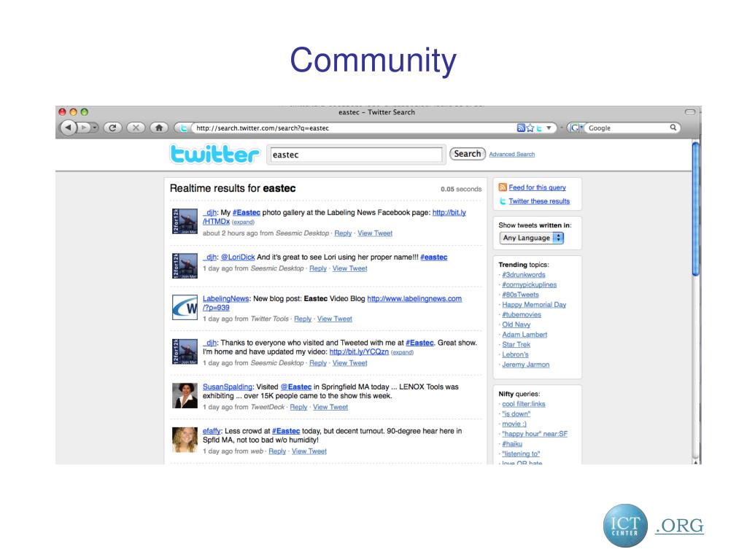Screen dimensions: 747x560
Task: Open trending topic #tubemovies
Action: [522, 315]
